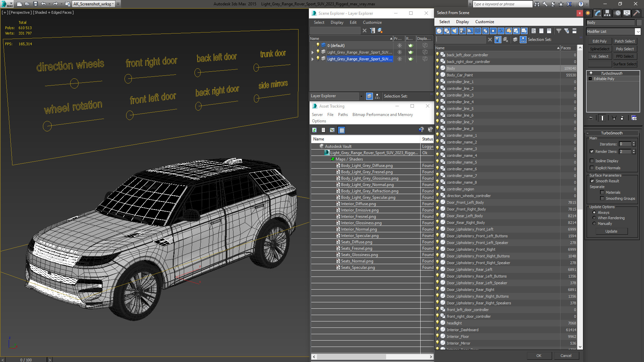This screenshot has width=644, height=362.
Task: Open Bitmap Performance and Memory menu
Action: click(382, 115)
